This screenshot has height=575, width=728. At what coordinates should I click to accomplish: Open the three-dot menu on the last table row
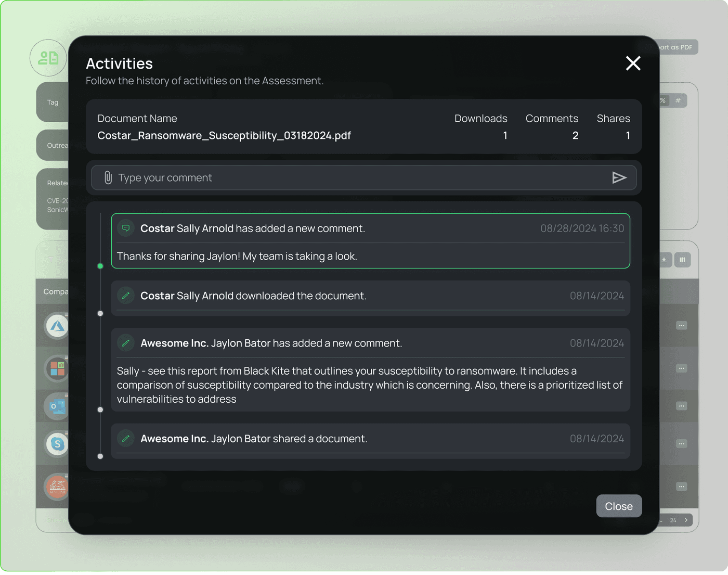pyautogui.click(x=681, y=487)
